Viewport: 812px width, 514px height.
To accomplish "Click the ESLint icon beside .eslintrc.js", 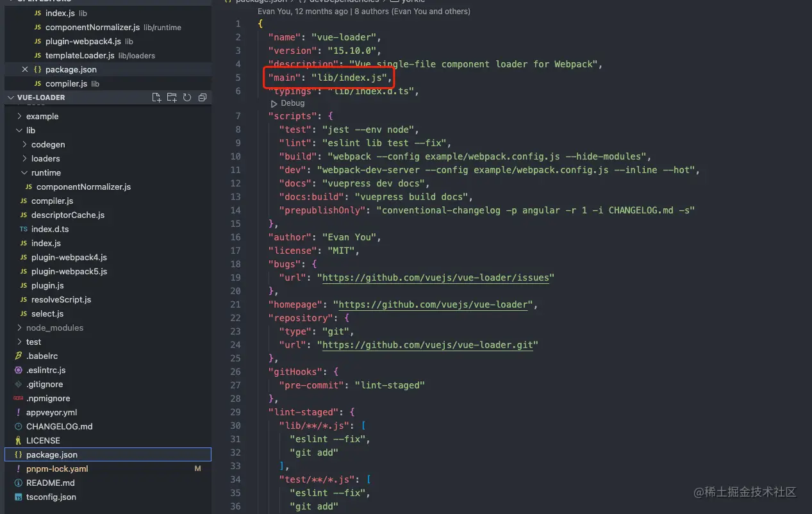I will click(19, 370).
